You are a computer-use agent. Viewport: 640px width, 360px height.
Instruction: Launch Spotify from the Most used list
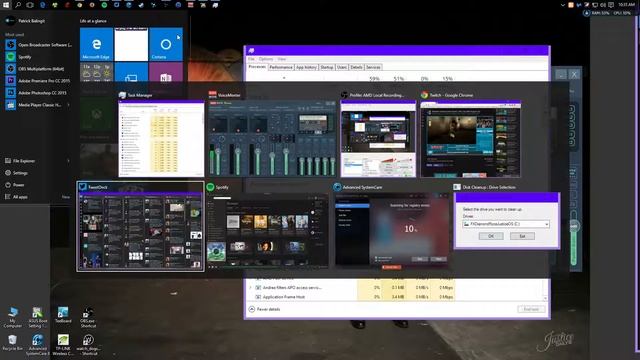click(x=39, y=57)
